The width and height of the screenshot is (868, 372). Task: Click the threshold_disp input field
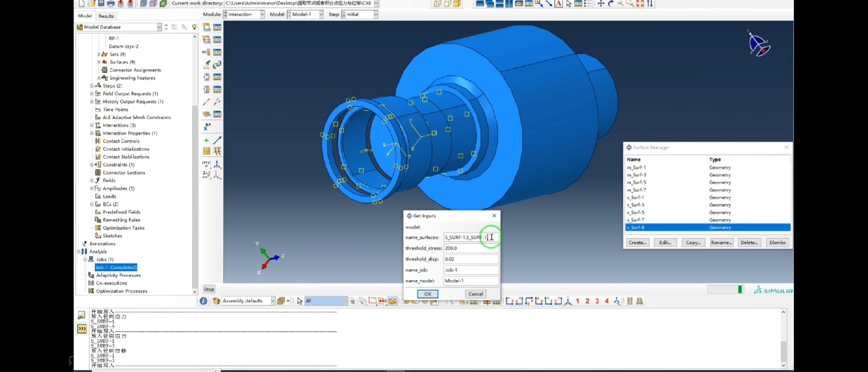[x=471, y=259]
